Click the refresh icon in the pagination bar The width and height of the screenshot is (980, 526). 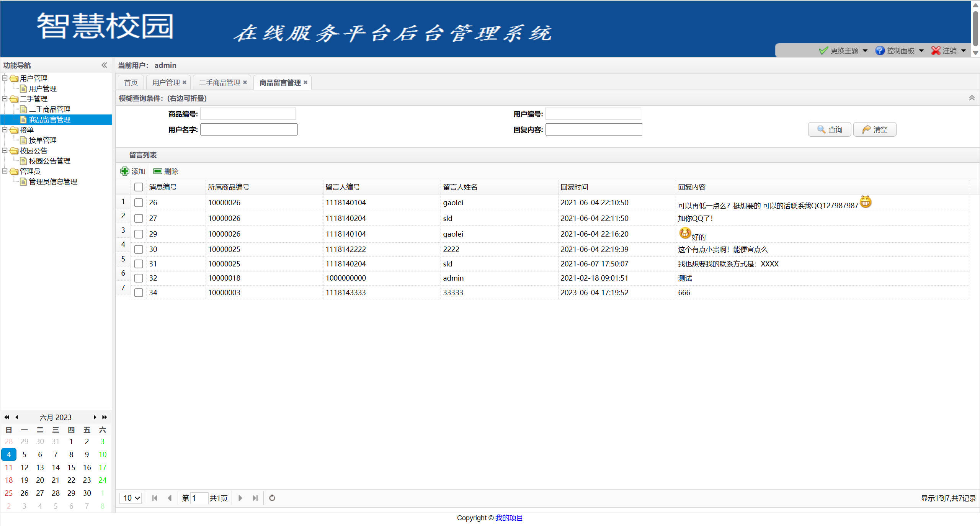(x=272, y=498)
